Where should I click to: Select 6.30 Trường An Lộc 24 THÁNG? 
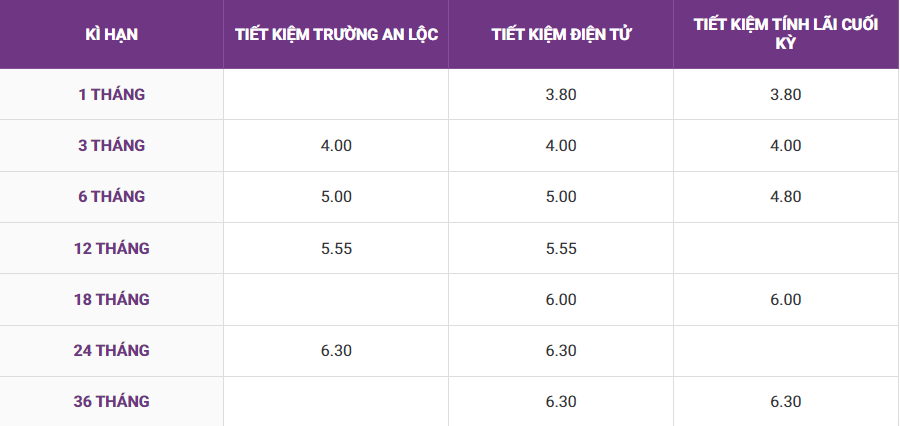(x=336, y=351)
